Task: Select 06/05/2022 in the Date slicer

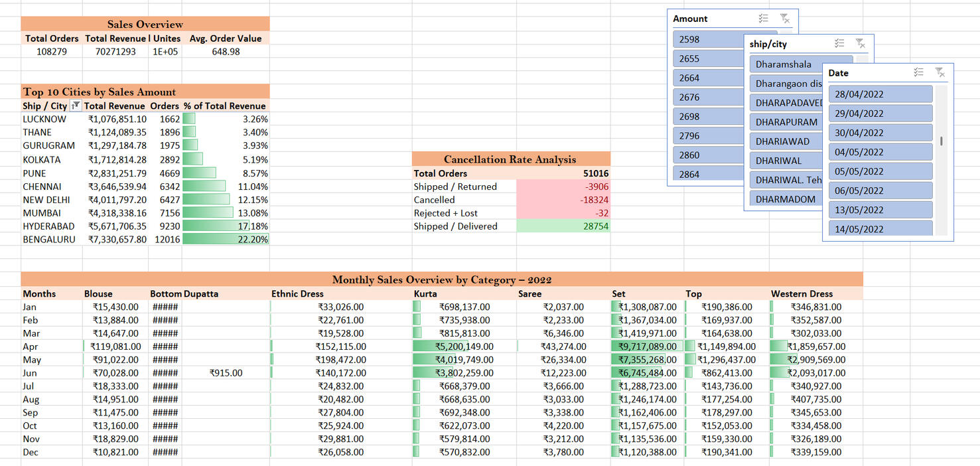Action: point(880,191)
